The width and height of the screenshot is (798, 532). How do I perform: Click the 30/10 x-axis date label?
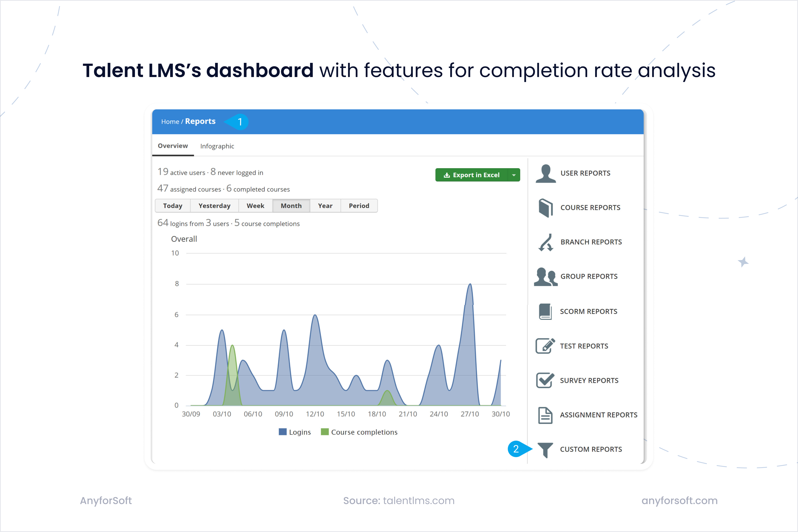(x=501, y=414)
